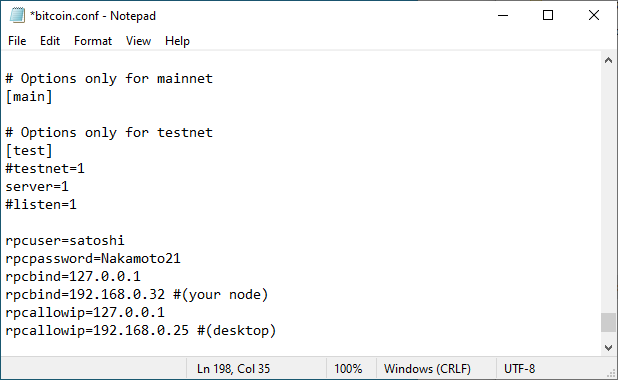Open the Format menu
Screen dimensions: 618x380
(93, 41)
